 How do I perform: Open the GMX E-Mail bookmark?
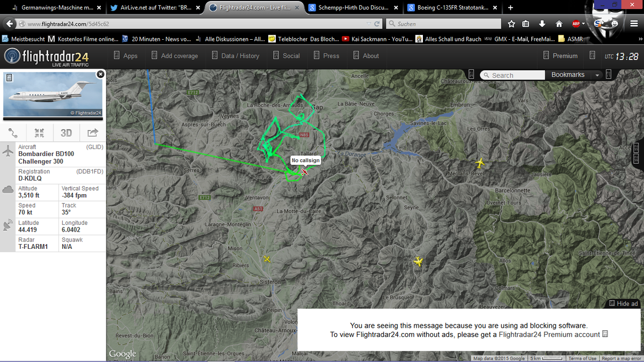(519, 39)
